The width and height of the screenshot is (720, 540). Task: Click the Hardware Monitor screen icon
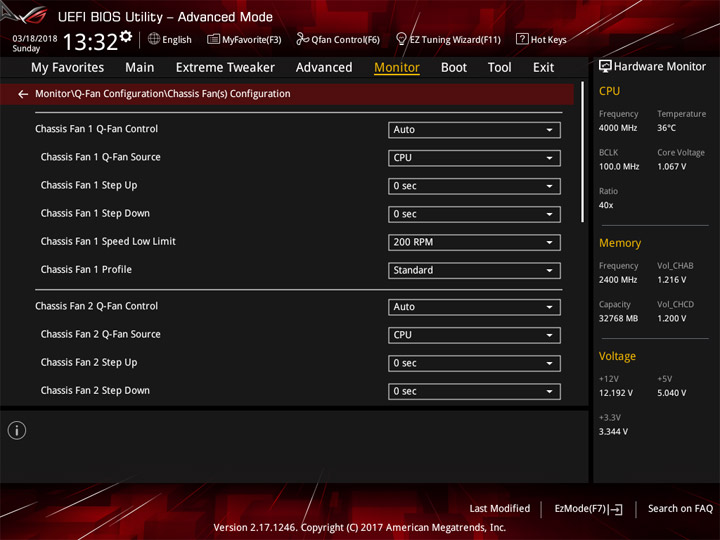(605, 67)
